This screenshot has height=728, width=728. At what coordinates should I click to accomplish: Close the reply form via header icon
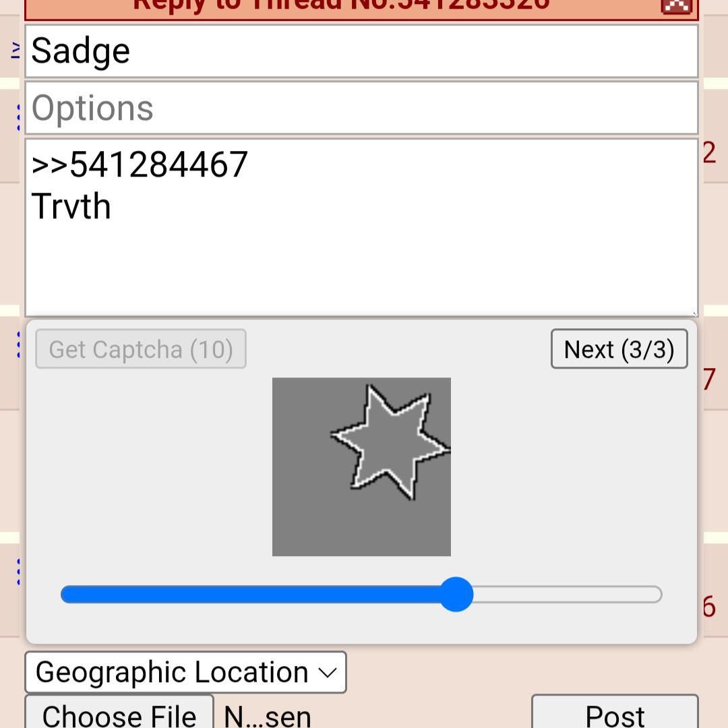coord(677,6)
